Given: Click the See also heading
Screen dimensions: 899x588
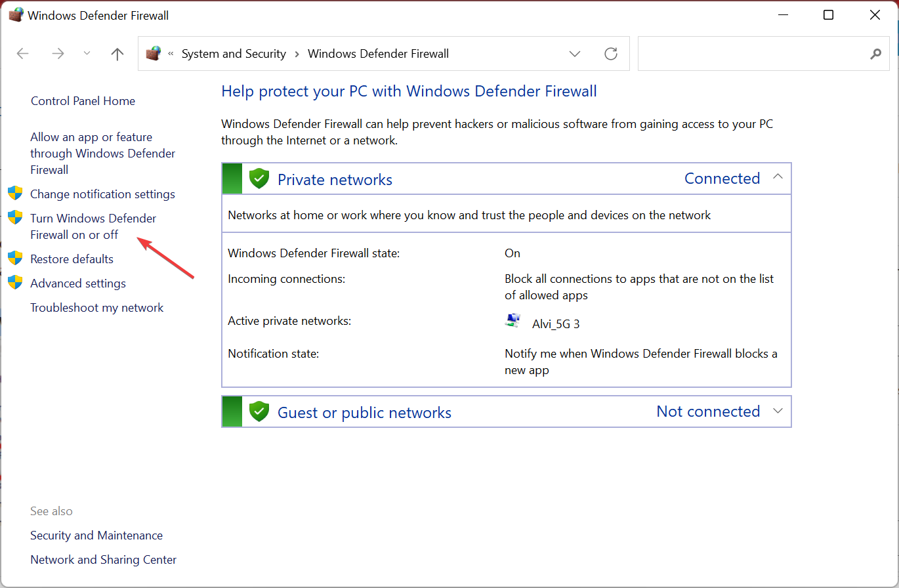Looking at the screenshot, I should (51, 511).
